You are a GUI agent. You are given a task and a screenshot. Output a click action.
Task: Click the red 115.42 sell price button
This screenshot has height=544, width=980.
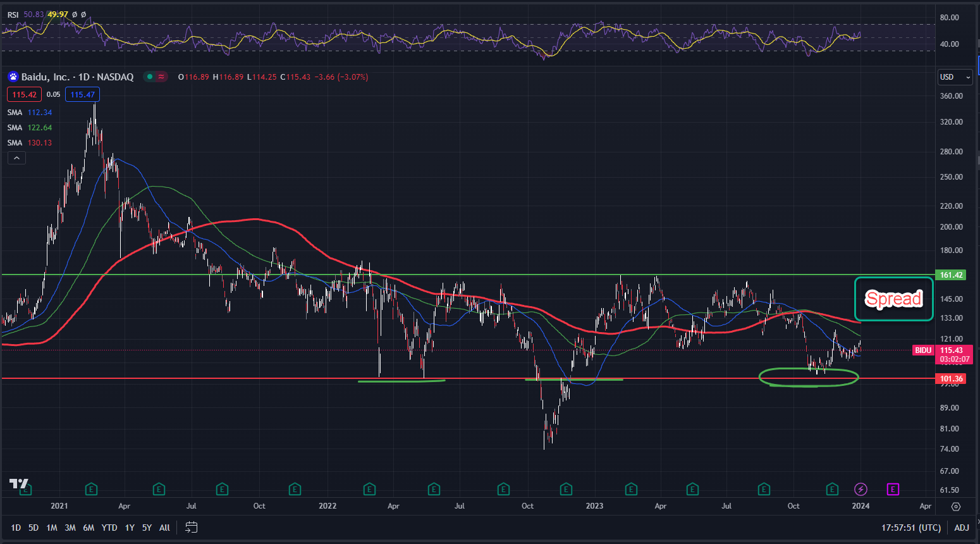click(x=24, y=94)
